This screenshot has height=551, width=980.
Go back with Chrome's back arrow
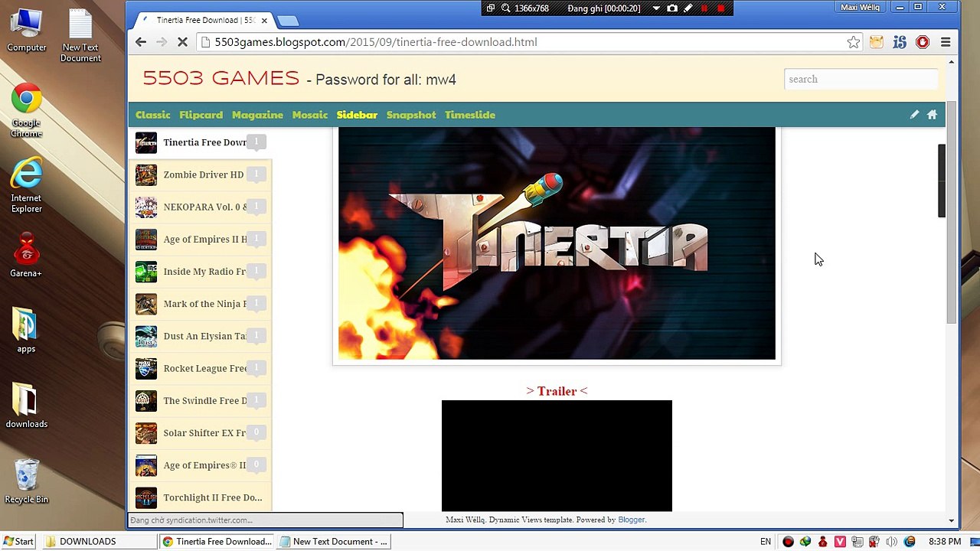click(x=141, y=42)
